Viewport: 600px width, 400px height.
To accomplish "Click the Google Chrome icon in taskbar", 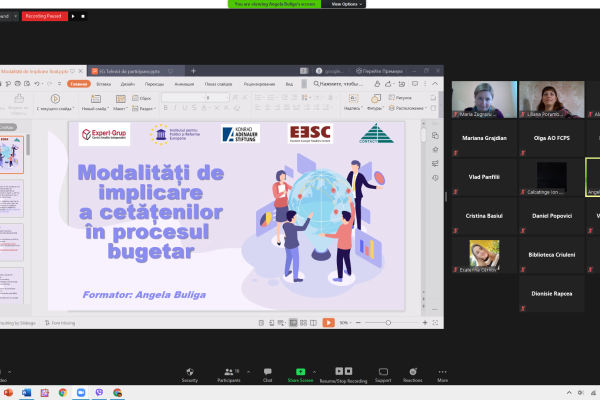I will pyautogui.click(x=63, y=392).
